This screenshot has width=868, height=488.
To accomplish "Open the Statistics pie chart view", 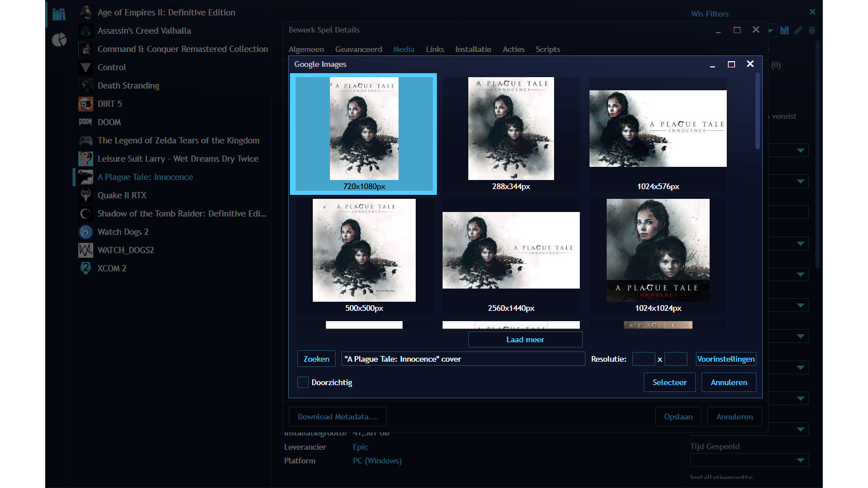I will point(59,39).
